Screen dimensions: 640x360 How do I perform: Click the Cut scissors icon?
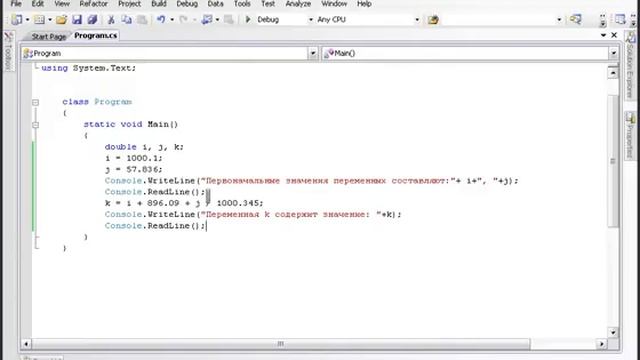click(111, 19)
